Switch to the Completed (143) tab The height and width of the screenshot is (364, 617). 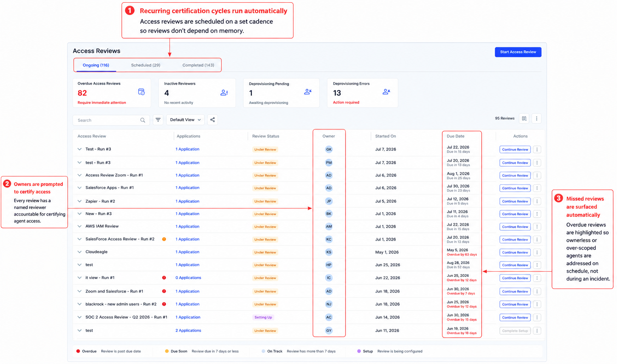[198, 65]
